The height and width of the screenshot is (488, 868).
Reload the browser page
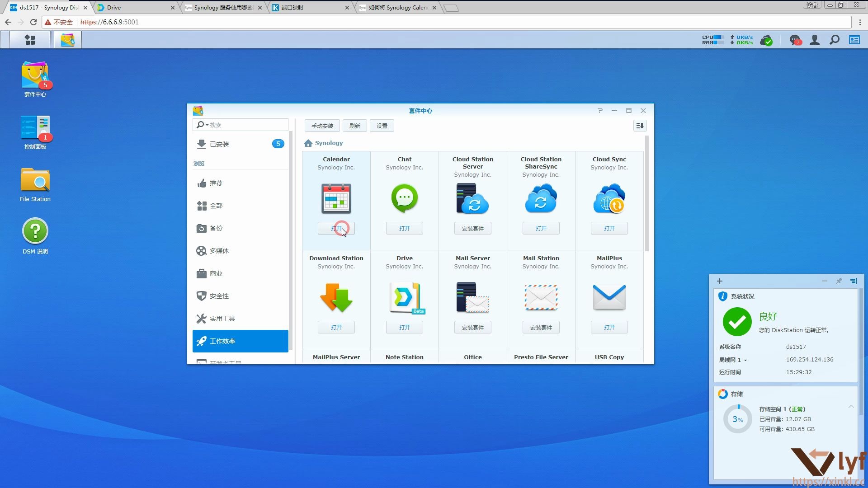33,22
